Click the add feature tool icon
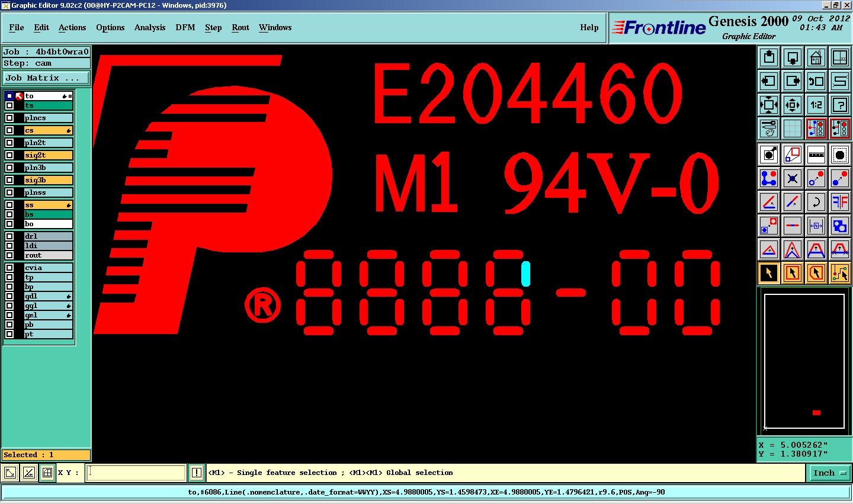This screenshot has height=504, width=853. [769, 155]
